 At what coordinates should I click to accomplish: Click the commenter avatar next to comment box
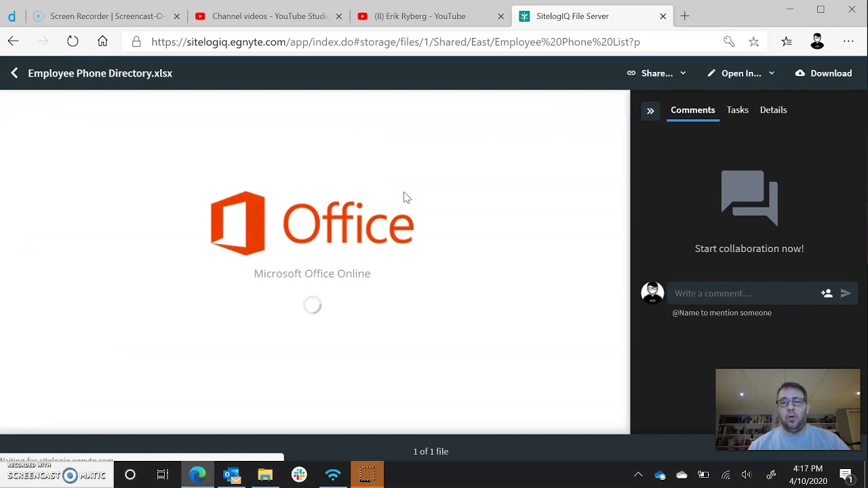652,293
